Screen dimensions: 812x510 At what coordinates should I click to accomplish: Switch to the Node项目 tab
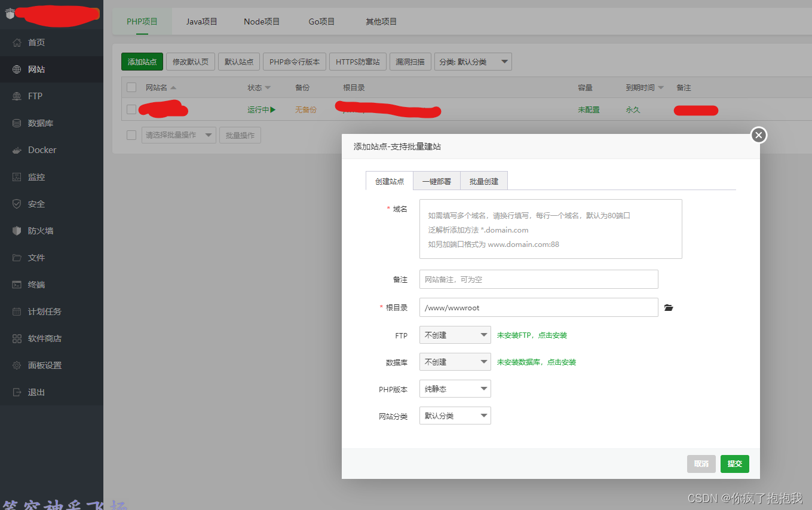pos(262,22)
